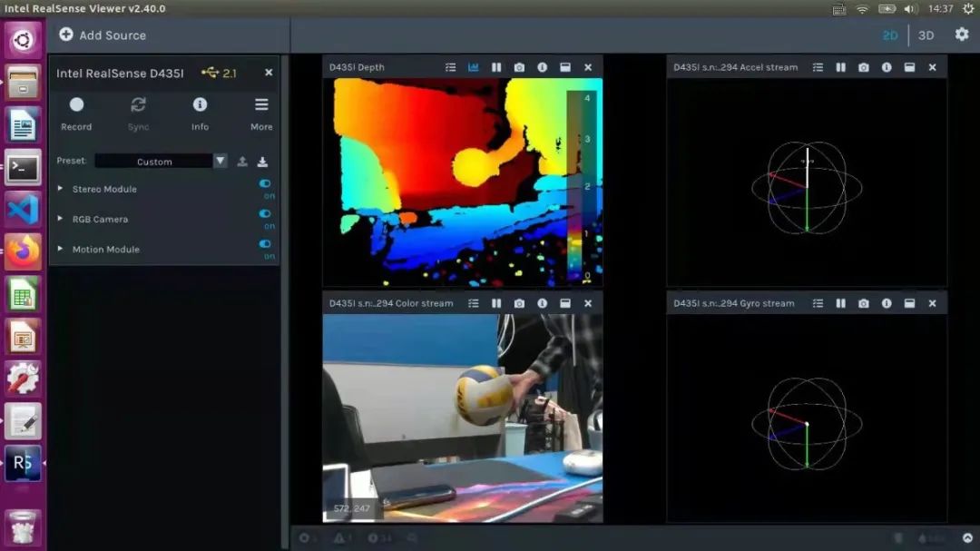Load a preset with the upload icon
Image resolution: width=980 pixels, height=551 pixels.
[x=242, y=162]
